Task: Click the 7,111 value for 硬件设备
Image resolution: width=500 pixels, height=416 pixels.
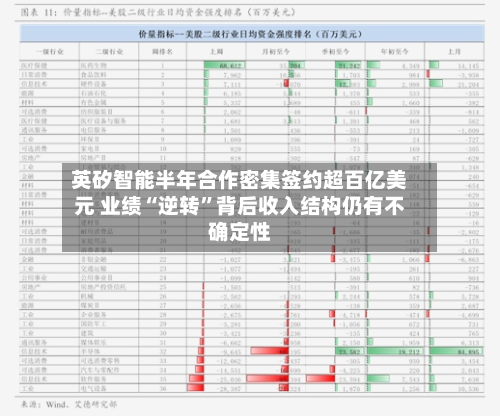Action: pos(232,85)
